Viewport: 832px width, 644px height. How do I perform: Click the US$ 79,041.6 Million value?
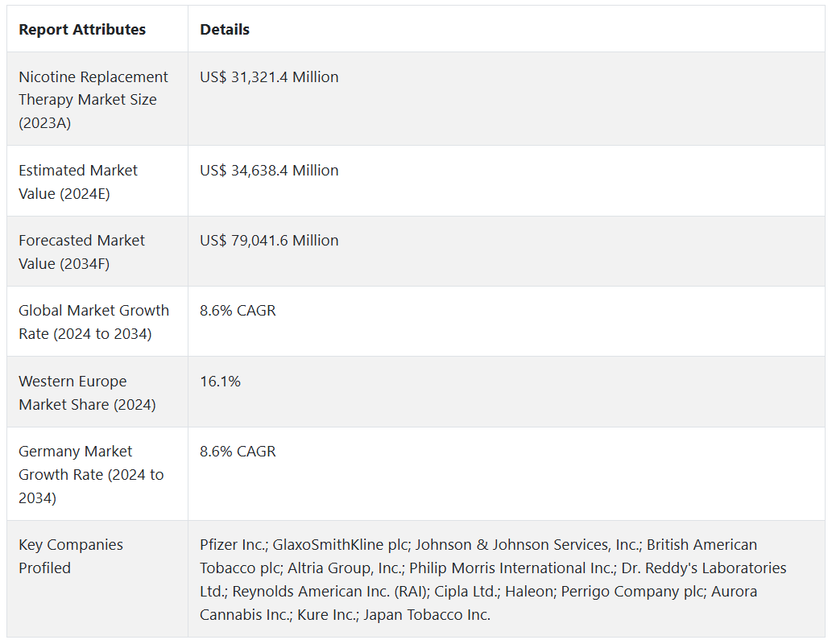click(269, 241)
